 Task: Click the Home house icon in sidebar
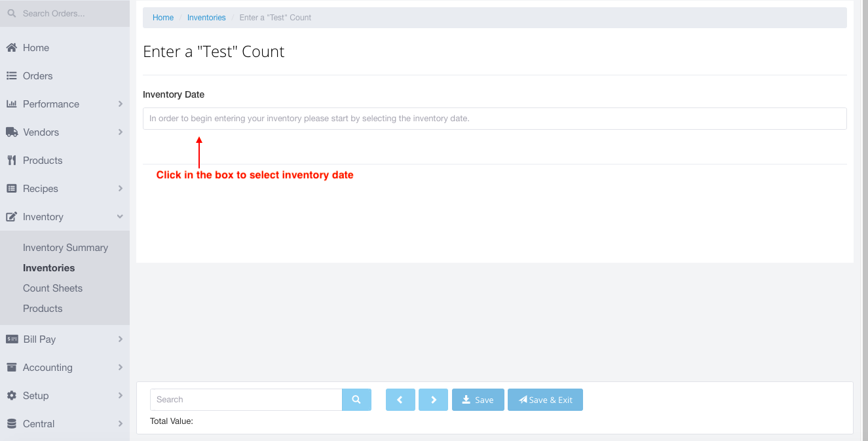(x=11, y=48)
